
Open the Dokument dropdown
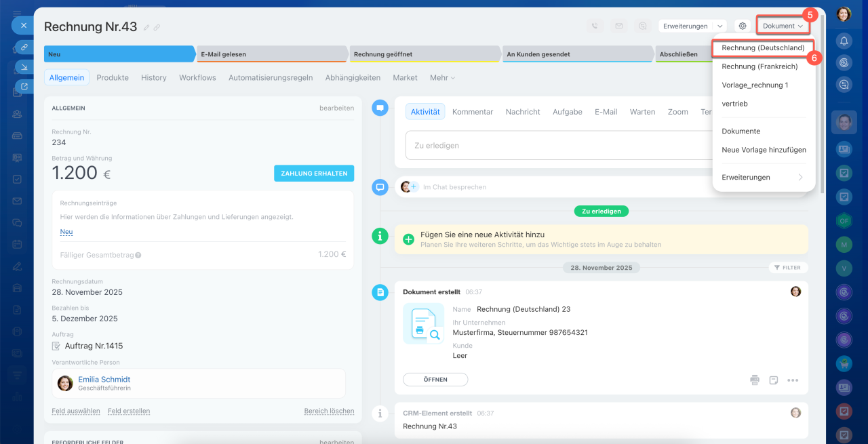click(783, 26)
